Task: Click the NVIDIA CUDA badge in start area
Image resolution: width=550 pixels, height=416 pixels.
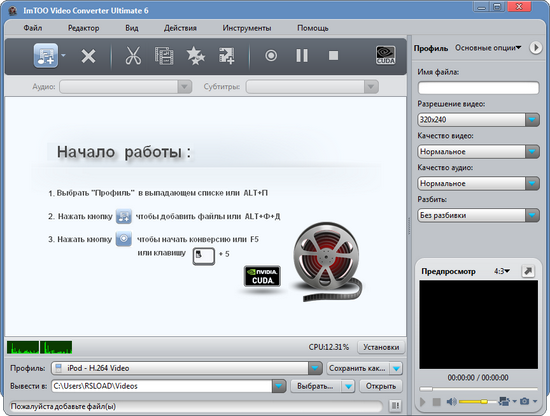Action: pos(262,276)
